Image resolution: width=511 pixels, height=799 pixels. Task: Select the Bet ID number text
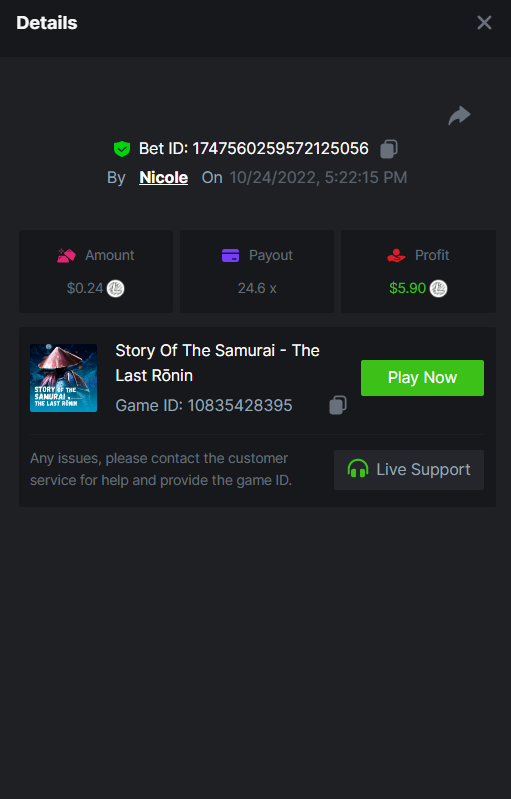click(x=280, y=149)
